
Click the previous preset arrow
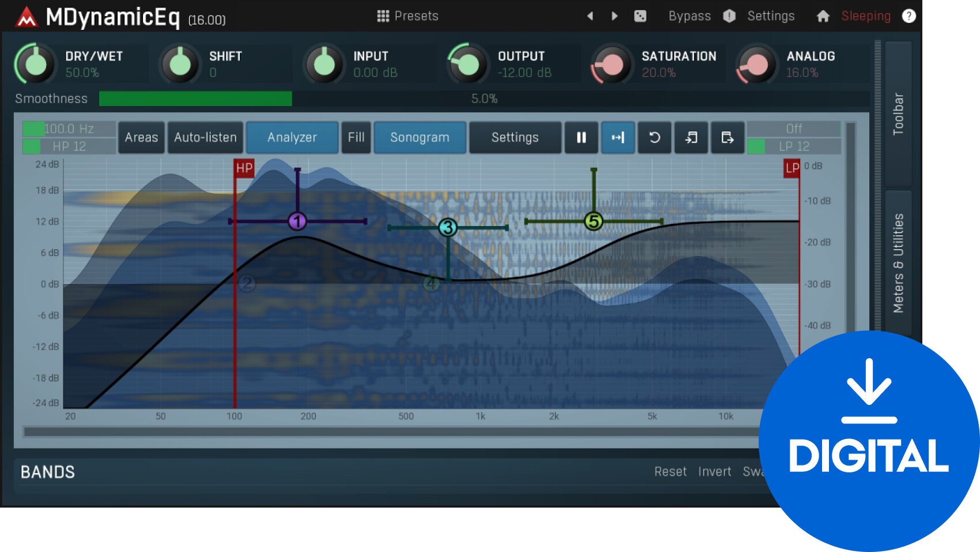[590, 16]
